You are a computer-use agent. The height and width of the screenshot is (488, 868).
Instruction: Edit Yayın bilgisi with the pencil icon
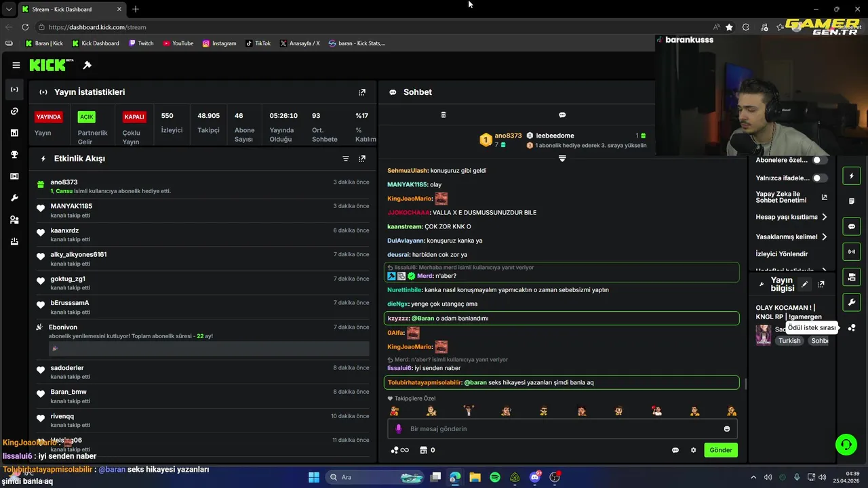(x=804, y=285)
